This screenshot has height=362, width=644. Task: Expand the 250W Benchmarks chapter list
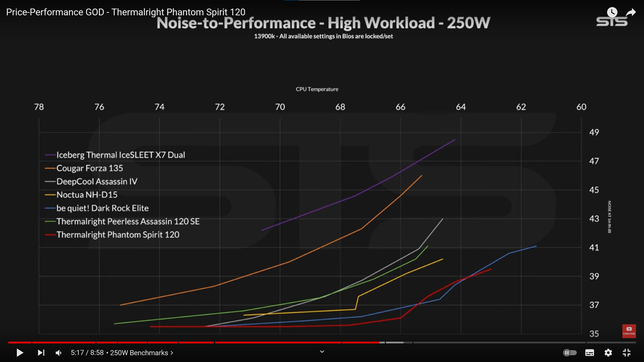[x=139, y=353]
